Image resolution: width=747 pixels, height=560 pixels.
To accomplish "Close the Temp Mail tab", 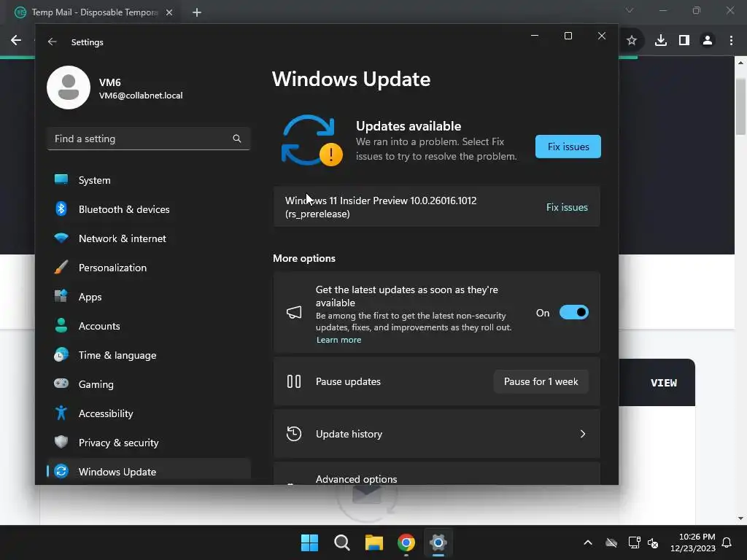I will click(x=169, y=12).
